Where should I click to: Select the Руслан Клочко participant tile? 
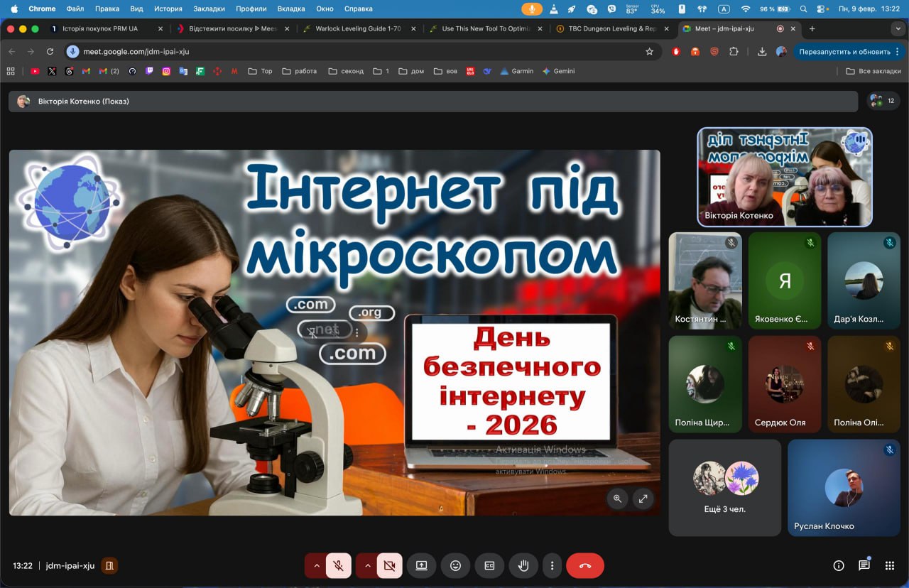pyautogui.click(x=844, y=488)
